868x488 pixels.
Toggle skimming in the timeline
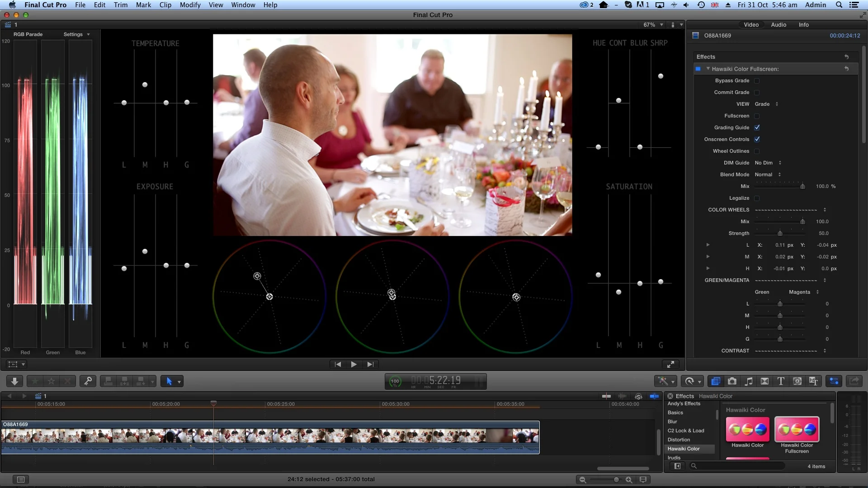(x=606, y=396)
